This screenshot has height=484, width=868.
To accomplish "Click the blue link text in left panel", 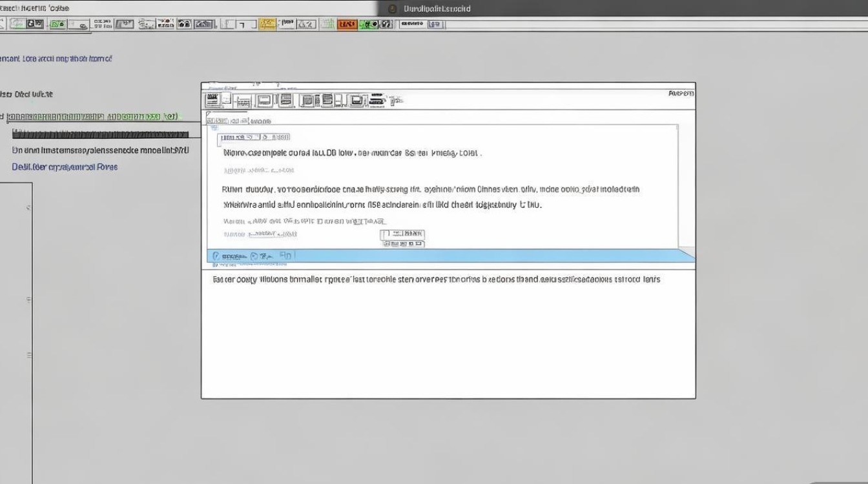I will [x=65, y=166].
